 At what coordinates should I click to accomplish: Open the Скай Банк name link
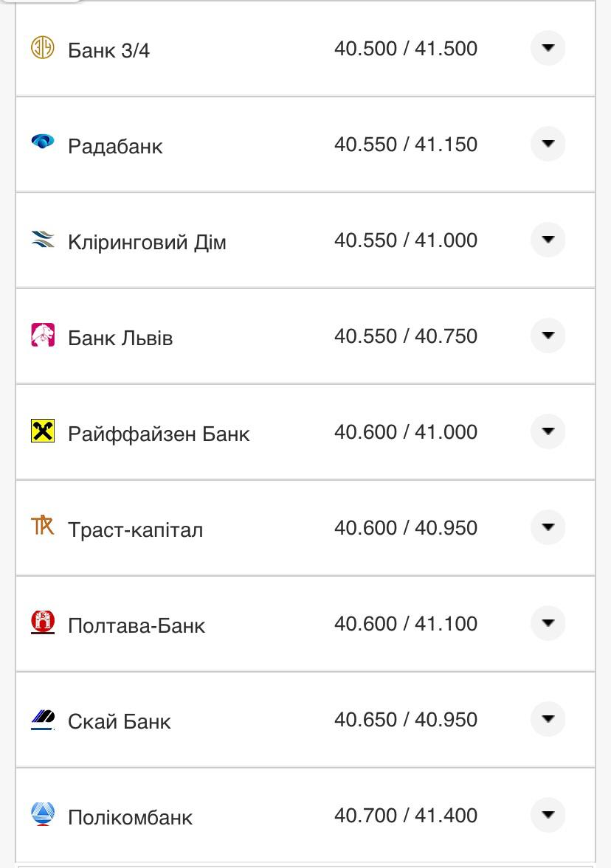119,722
